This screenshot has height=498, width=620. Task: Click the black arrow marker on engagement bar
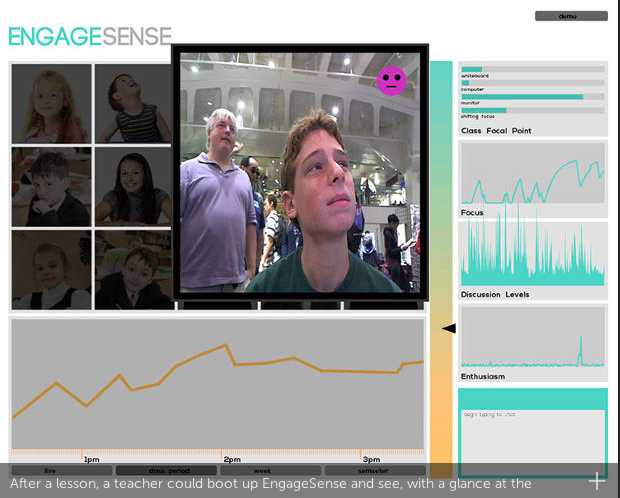pos(448,328)
